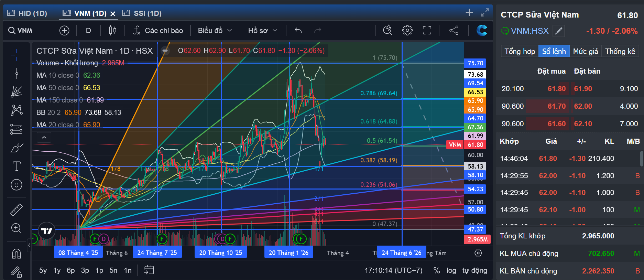Viewport: 644px width, 280px height.
Task: Choose the pattern drawing tool
Action: click(x=17, y=110)
